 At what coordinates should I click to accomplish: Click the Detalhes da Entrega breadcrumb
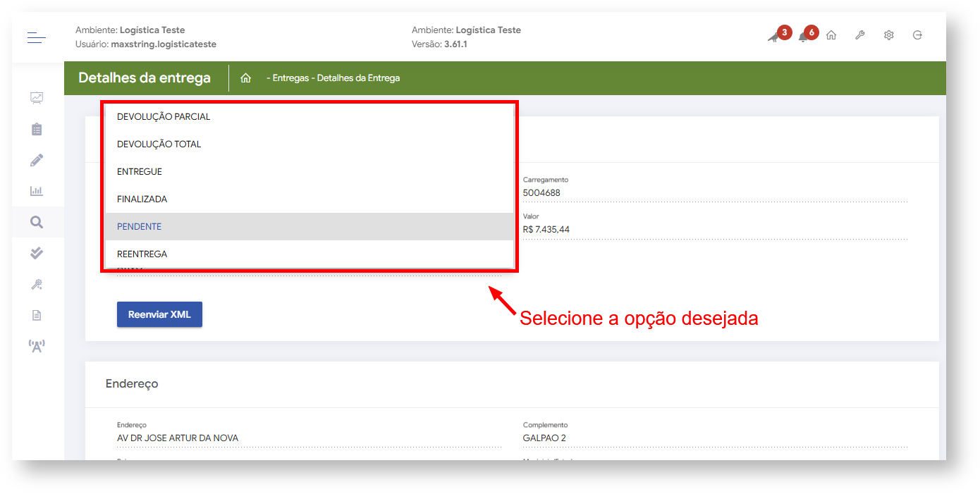click(x=358, y=78)
